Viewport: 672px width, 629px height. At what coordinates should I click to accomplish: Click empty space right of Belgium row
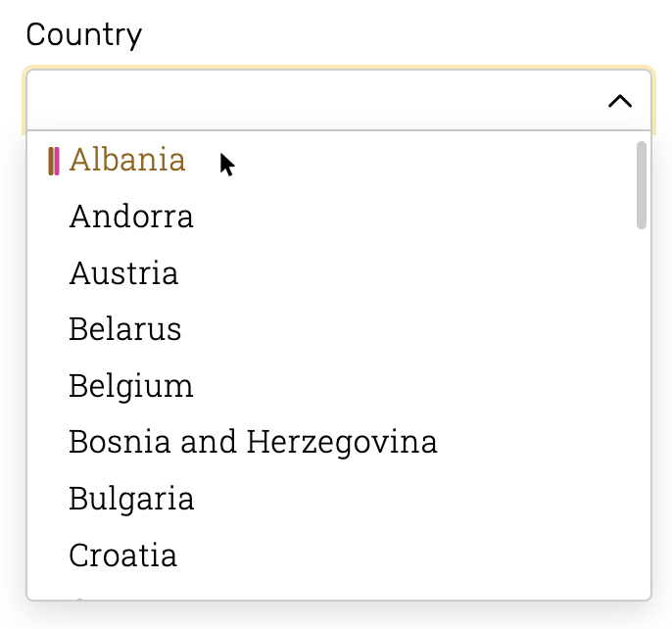[x=411, y=385]
